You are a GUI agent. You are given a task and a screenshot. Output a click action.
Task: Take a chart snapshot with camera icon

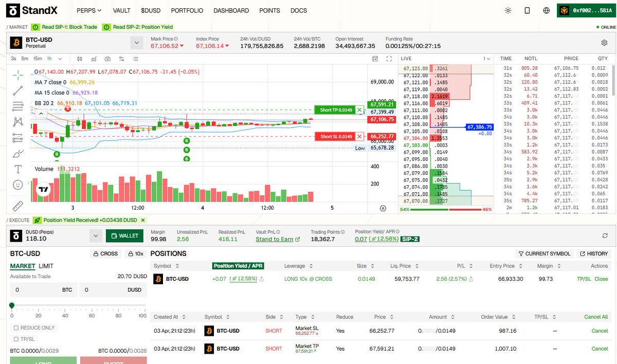click(107, 59)
